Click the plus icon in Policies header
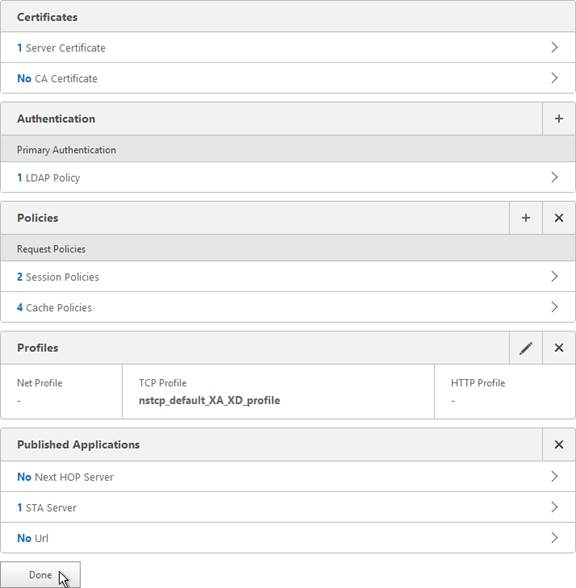 tap(526, 218)
